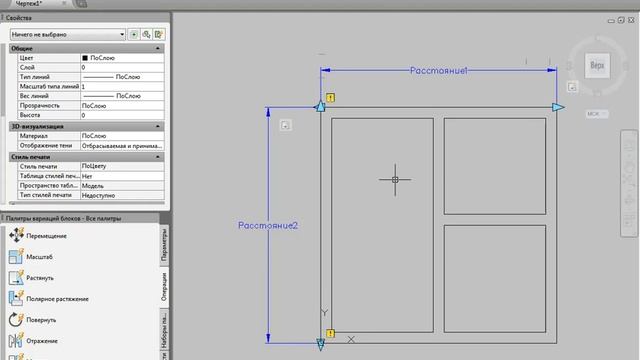Click the Select Objects icon in Properties

146,35
